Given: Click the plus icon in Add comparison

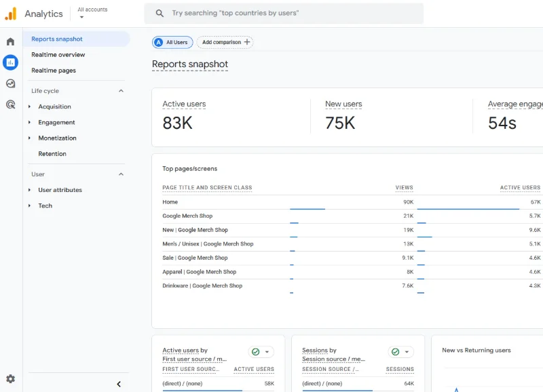Looking at the screenshot, I should pyautogui.click(x=247, y=42).
